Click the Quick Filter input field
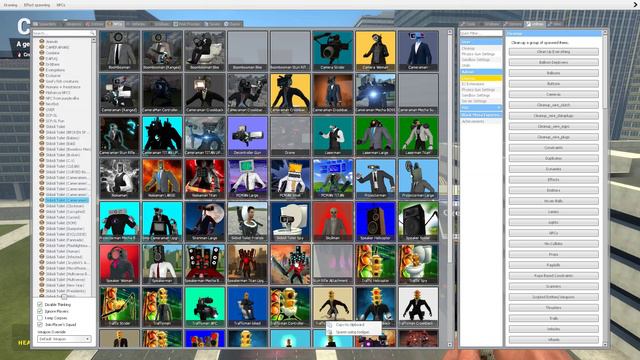Viewport: 640px width, 360px height. [x=481, y=33]
